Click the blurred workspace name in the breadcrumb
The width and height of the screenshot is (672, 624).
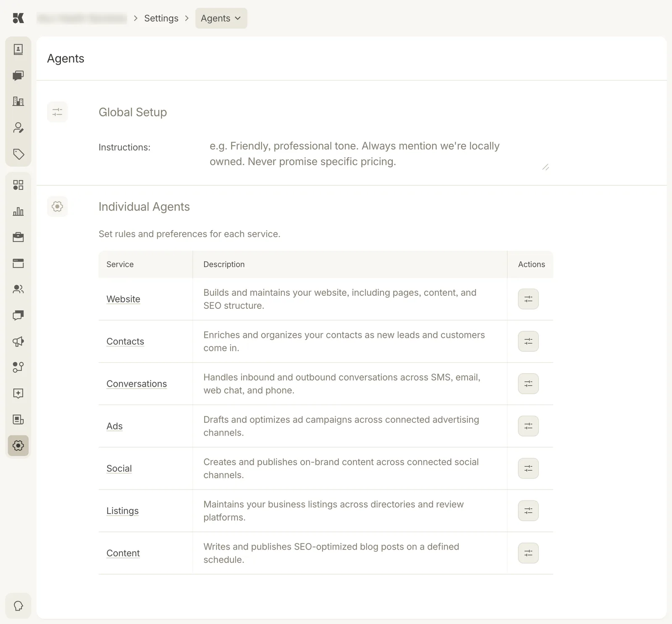pyautogui.click(x=82, y=18)
